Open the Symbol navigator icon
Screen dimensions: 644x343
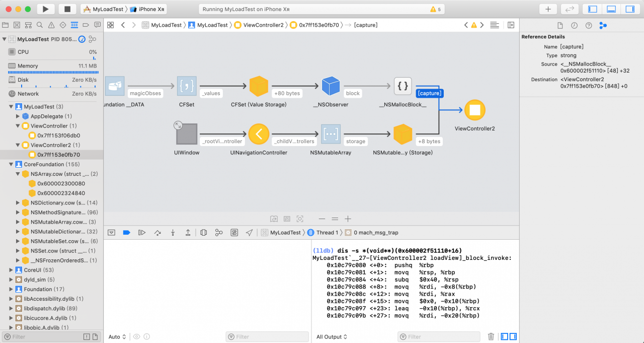pyautogui.click(x=29, y=25)
